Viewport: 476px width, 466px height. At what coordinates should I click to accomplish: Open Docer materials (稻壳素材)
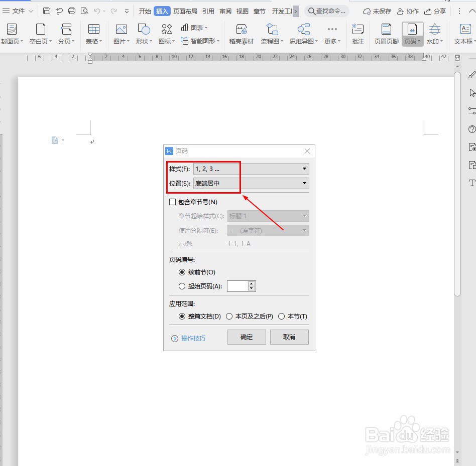pos(241,34)
